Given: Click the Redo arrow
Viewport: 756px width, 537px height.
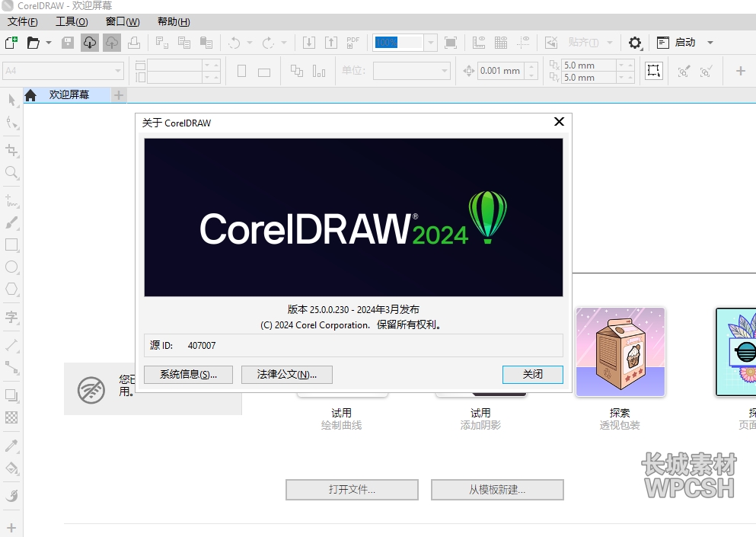Looking at the screenshot, I should pos(268,43).
